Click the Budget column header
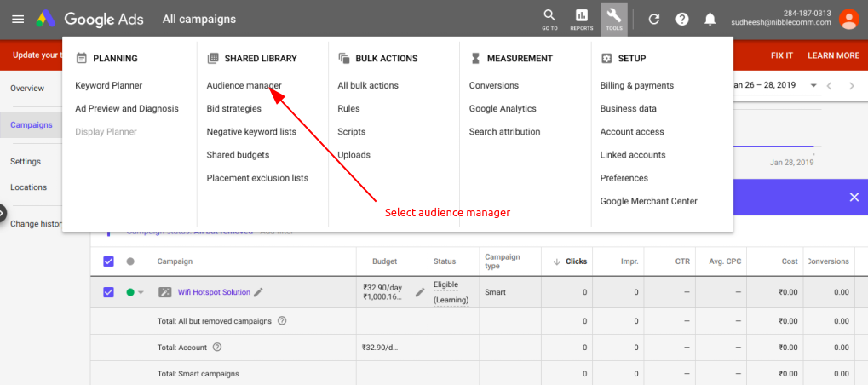Image resolution: width=868 pixels, height=385 pixels. (384, 261)
